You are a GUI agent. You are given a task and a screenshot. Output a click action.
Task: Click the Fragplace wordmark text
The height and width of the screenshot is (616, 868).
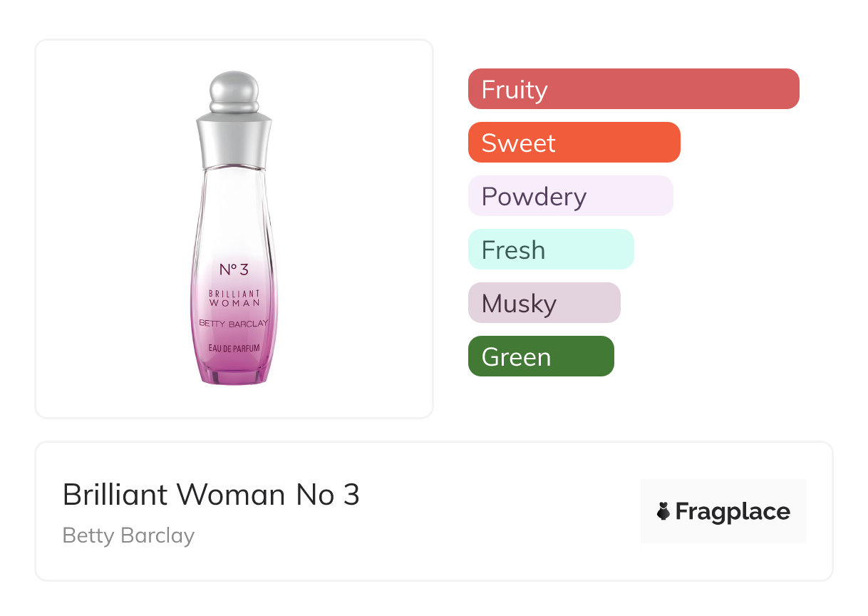(x=733, y=511)
